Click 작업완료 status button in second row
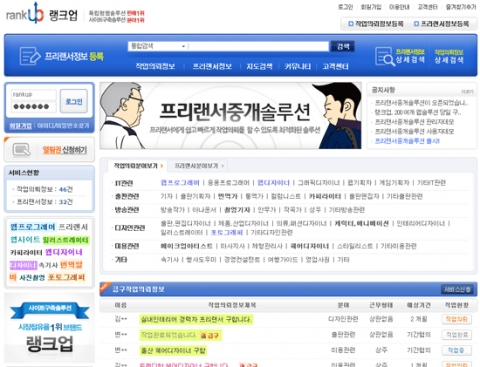Image resolution: width=480 pixels, height=367 pixels. [457, 335]
